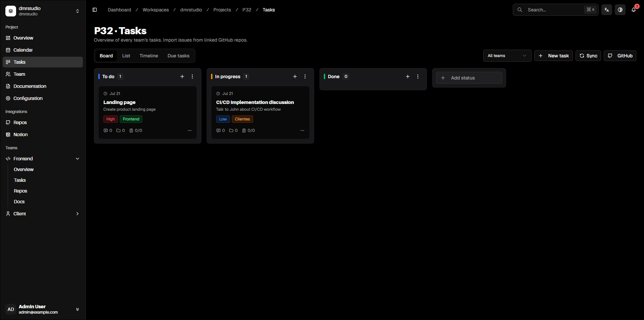This screenshot has width=644, height=320.
Task: Navigate to P32 breadcrumb
Action: [x=247, y=10]
